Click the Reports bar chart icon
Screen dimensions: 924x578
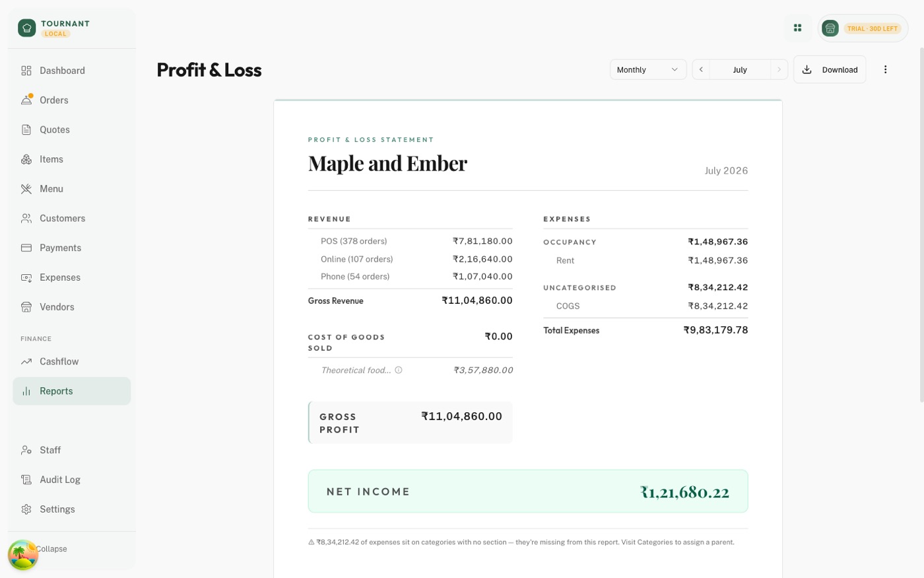coord(26,391)
